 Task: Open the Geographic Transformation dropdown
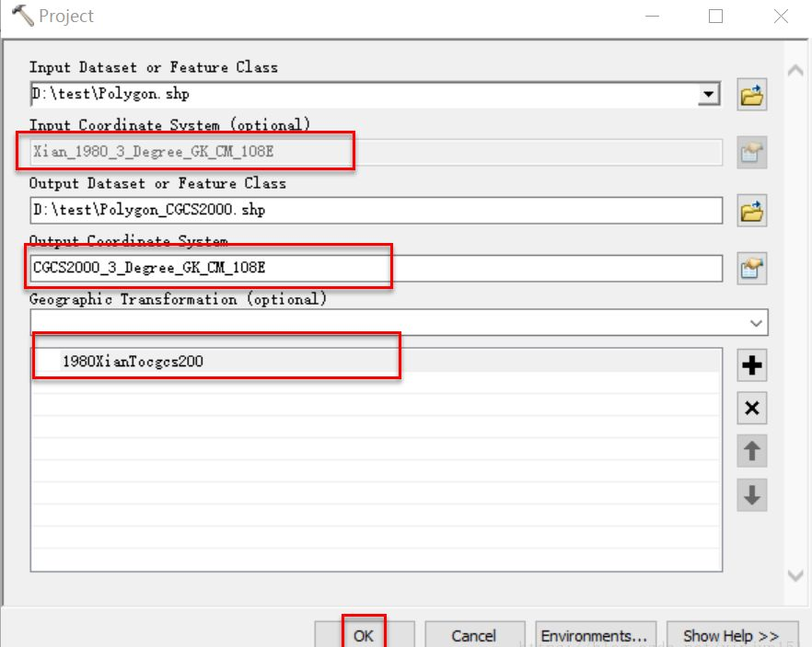click(756, 323)
